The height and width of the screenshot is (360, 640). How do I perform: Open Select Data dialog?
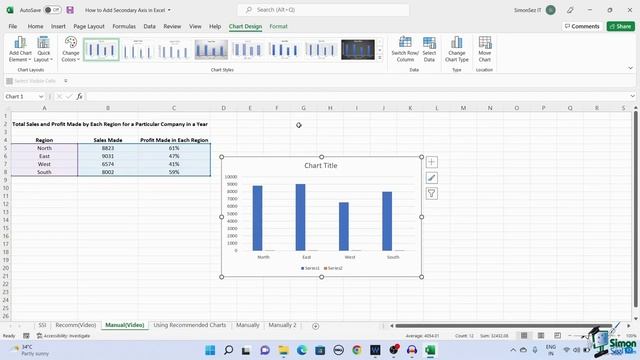click(x=429, y=49)
